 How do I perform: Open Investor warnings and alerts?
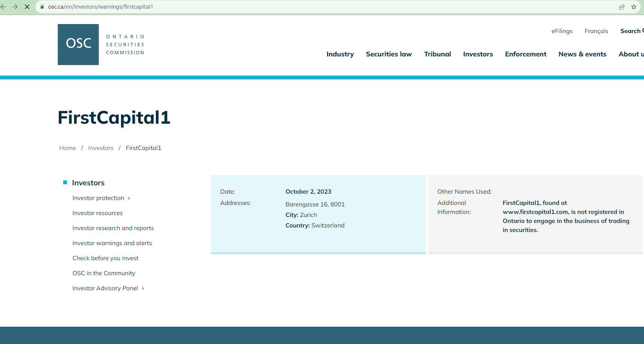point(112,243)
